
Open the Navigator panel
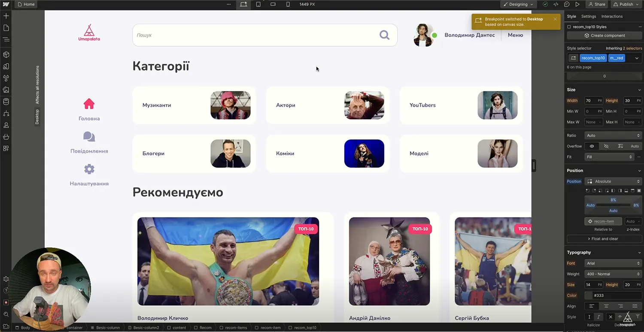coord(6,39)
